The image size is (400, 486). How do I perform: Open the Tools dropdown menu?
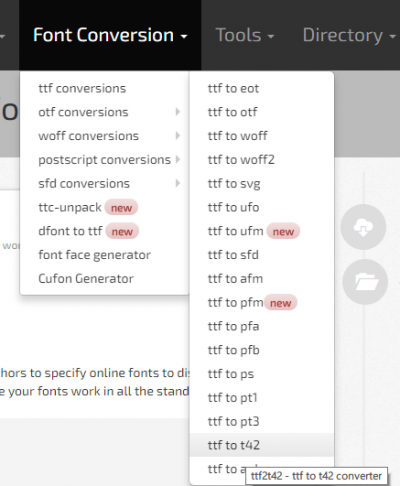[245, 35]
